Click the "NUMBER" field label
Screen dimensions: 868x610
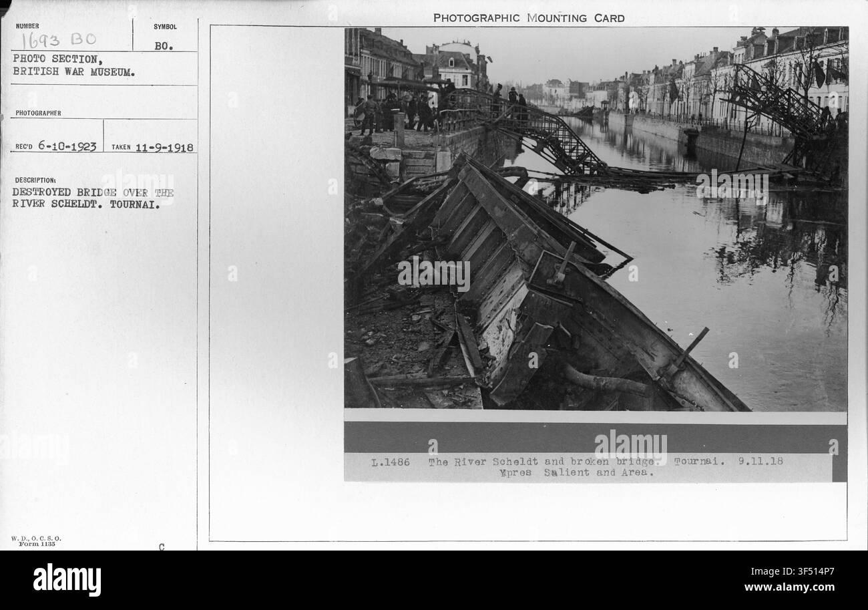point(27,26)
